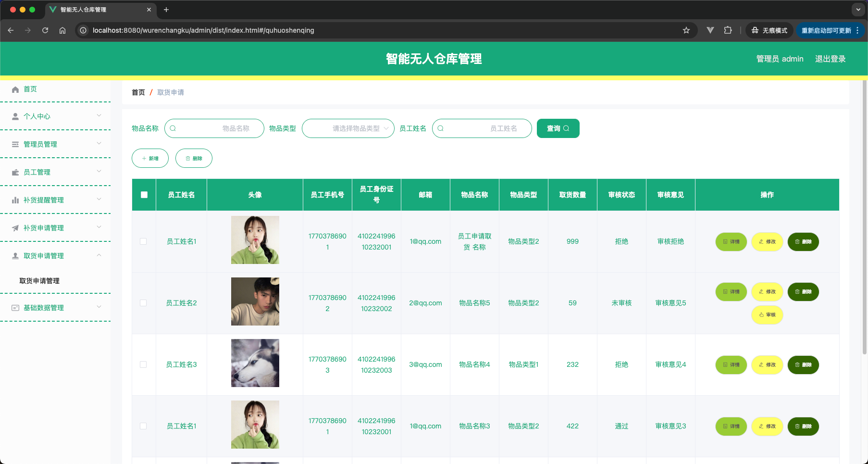This screenshot has width=868, height=464.
Task: Open a new browser tab with plus icon
Action: click(x=166, y=10)
